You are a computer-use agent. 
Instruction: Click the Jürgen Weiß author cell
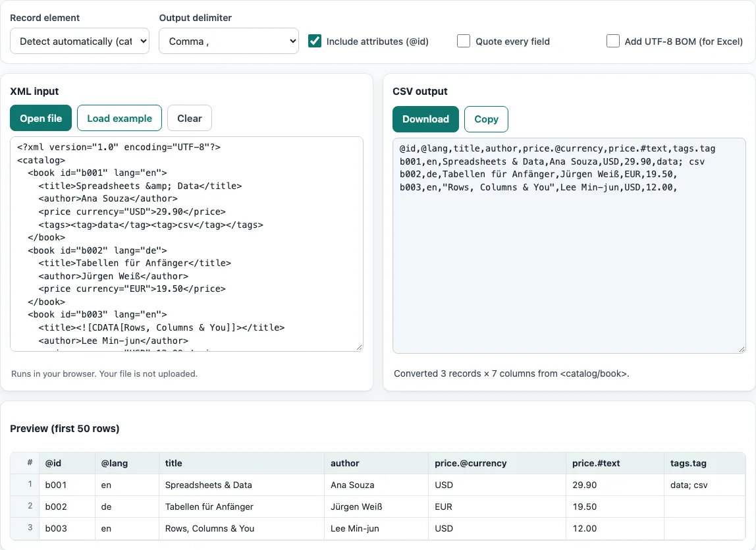pyautogui.click(x=377, y=507)
